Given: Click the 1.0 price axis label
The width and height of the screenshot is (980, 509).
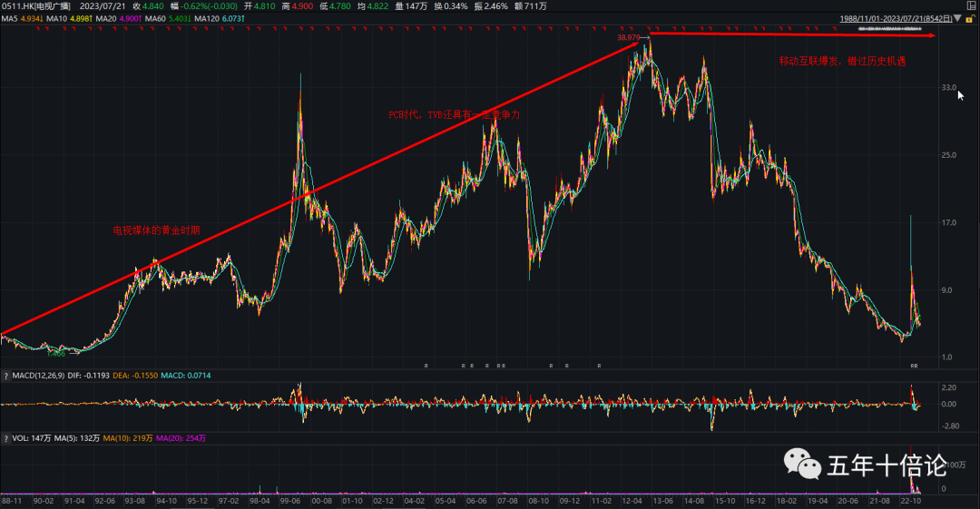Looking at the screenshot, I should [946, 357].
